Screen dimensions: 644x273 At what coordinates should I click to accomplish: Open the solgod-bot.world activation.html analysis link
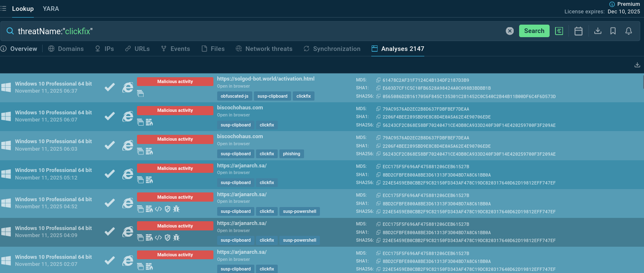click(x=266, y=78)
